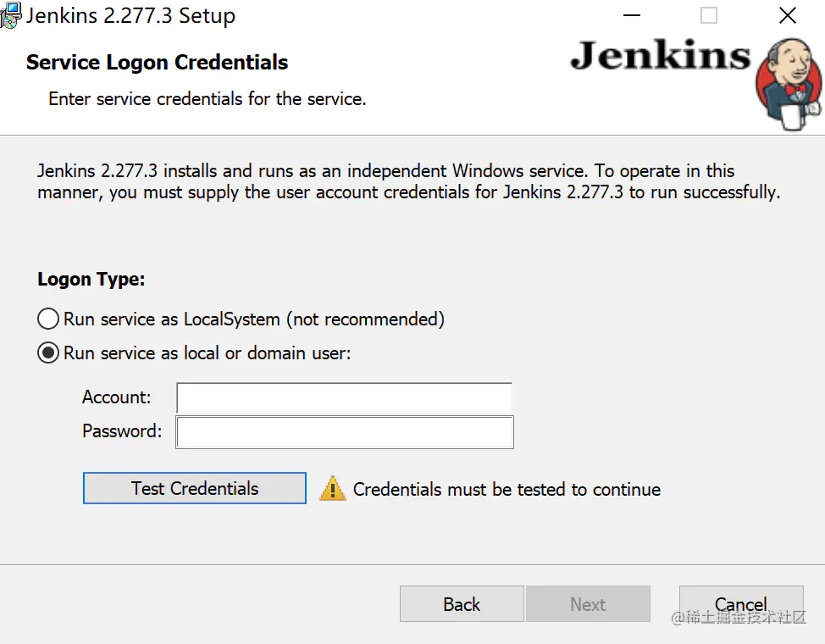Minimize the Jenkins Setup window
Image resolution: width=825 pixels, height=644 pixels.
[x=632, y=15]
